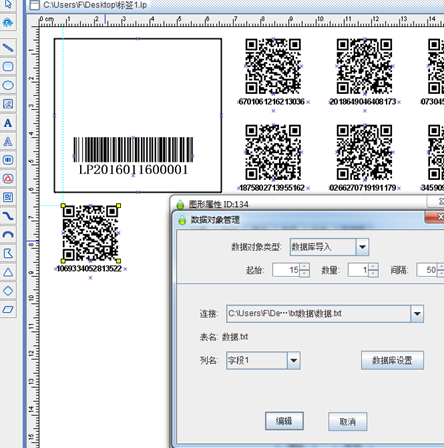444x448 pixels.
Task: Click the text LP2016011600001
Action: (x=133, y=170)
